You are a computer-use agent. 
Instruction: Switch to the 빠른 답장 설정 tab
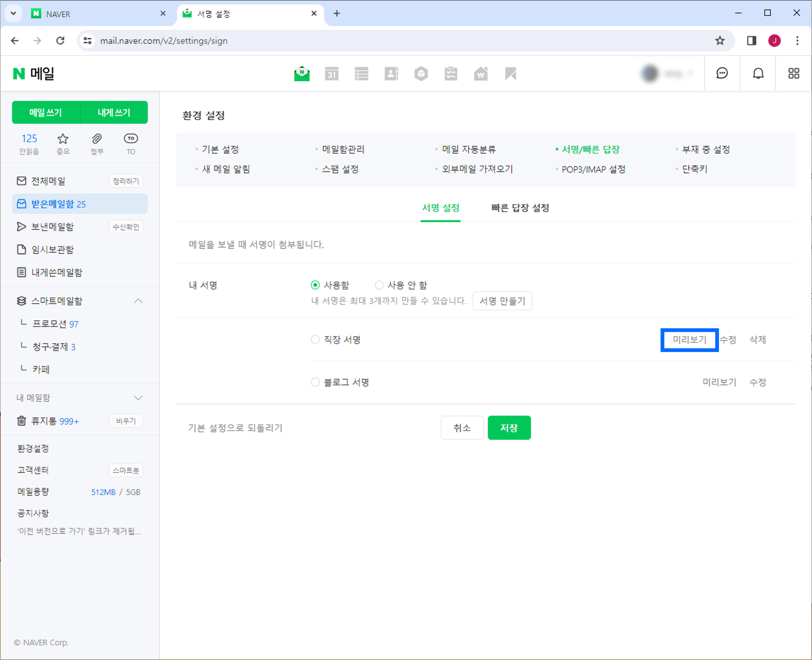tap(520, 208)
